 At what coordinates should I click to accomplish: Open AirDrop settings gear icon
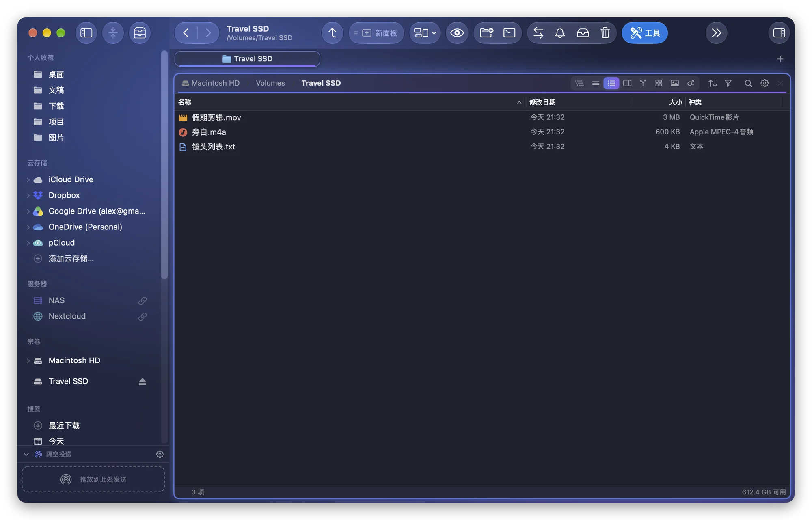coord(160,454)
